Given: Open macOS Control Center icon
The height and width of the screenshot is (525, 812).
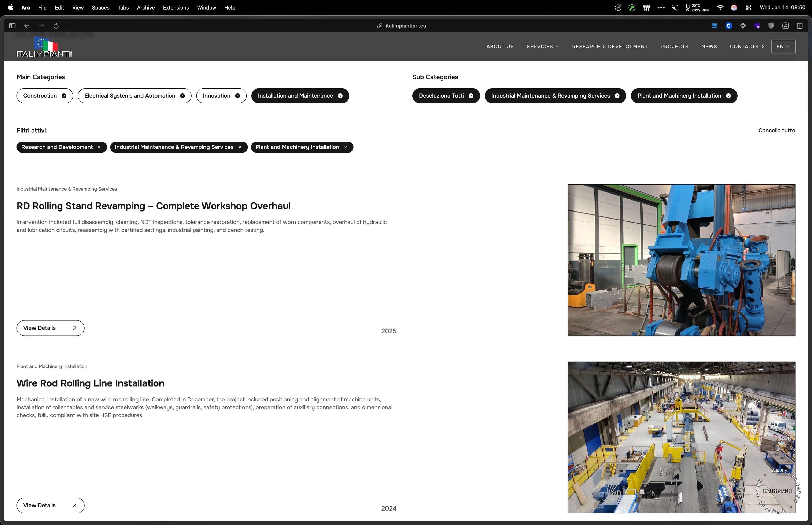Looking at the screenshot, I should [748, 8].
